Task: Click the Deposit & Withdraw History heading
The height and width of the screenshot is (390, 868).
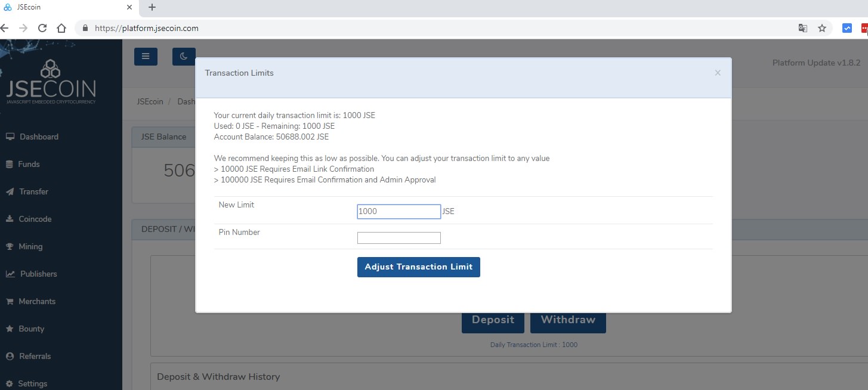Action: 218,377
